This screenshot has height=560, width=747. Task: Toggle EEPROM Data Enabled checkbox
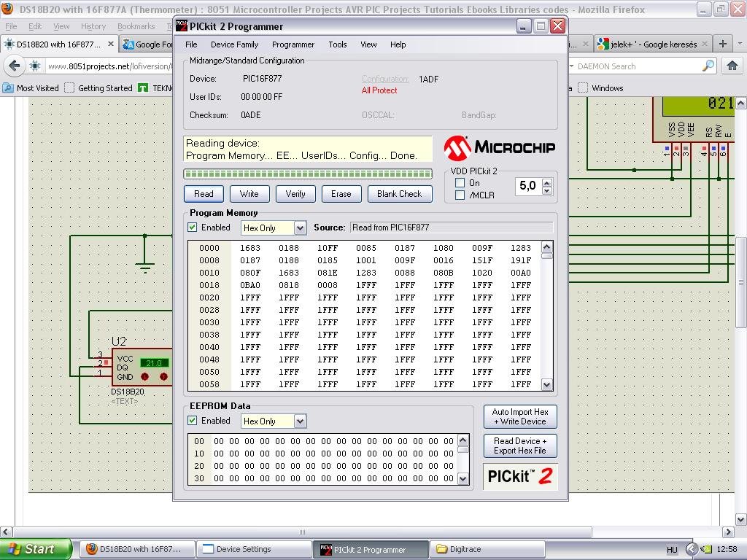(193, 421)
